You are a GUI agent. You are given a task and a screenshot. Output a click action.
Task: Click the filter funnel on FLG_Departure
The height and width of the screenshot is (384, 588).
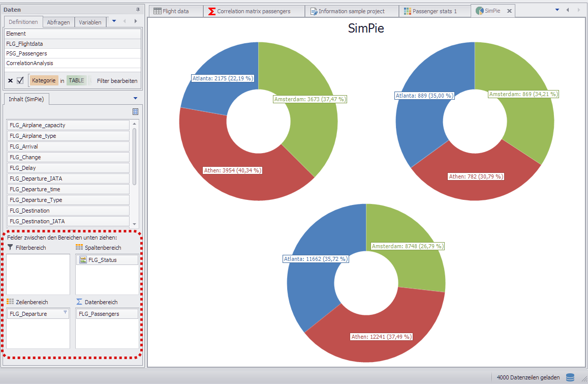tap(65, 313)
